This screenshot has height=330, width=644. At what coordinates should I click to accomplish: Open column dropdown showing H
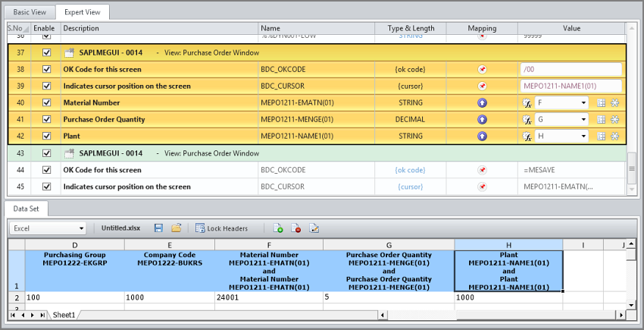pyautogui.click(x=561, y=137)
